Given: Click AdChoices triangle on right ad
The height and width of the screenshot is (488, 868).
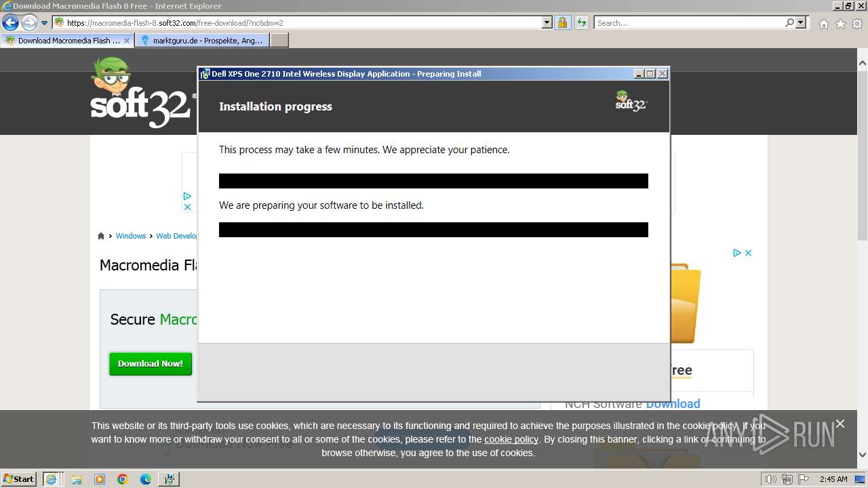Looking at the screenshot, I should (737, 253).
